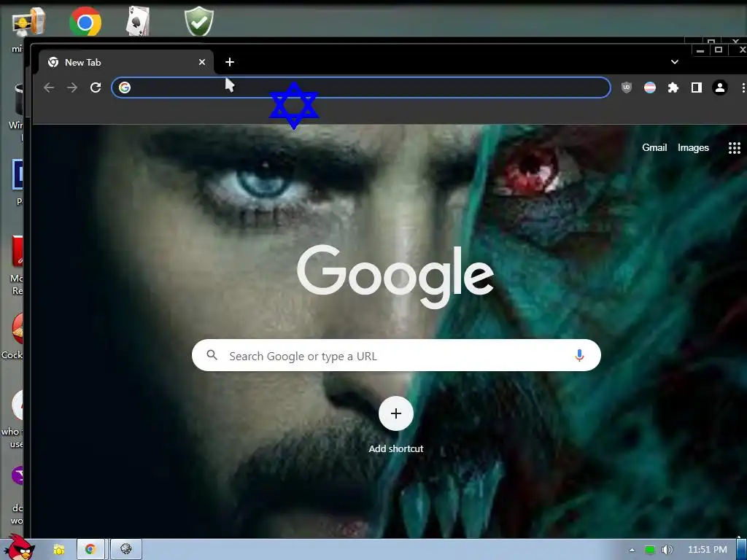Open the Angry Birds Start button

(20, 548)
